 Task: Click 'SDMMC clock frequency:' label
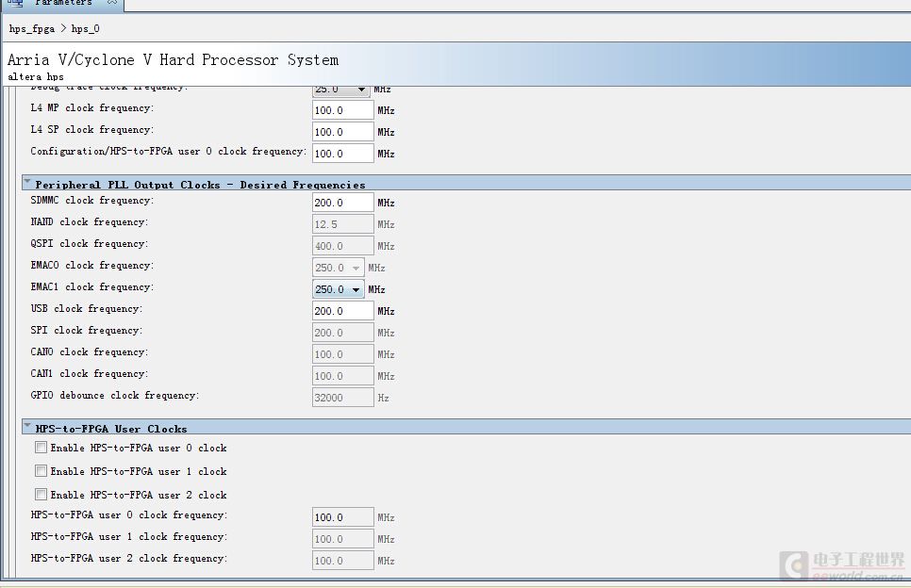pos(91,201)
